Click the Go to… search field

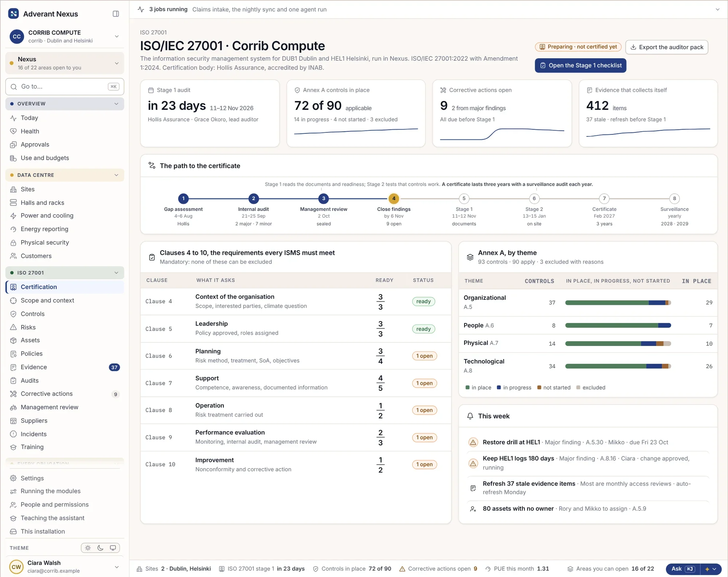65,87
